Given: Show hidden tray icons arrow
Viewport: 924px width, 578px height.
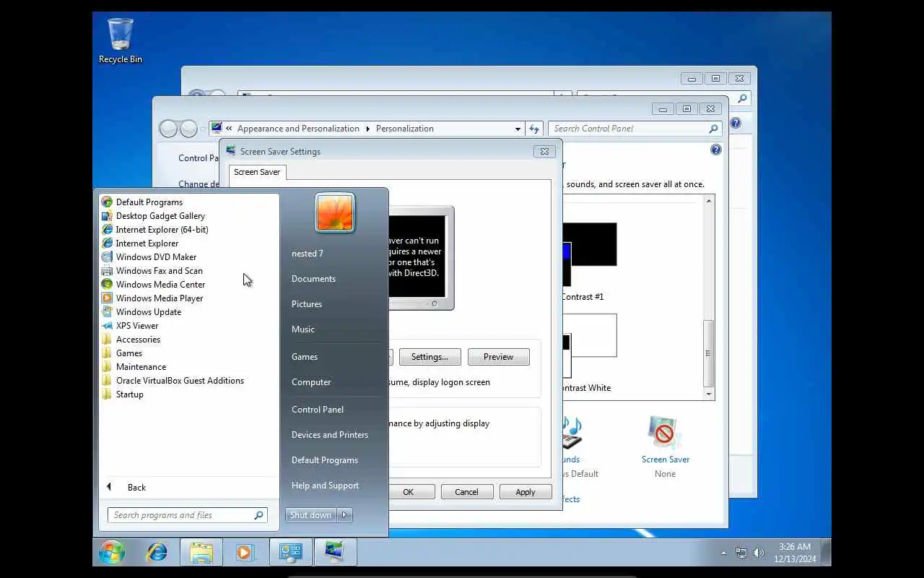Looking at the screenshot, I should 723,553.
